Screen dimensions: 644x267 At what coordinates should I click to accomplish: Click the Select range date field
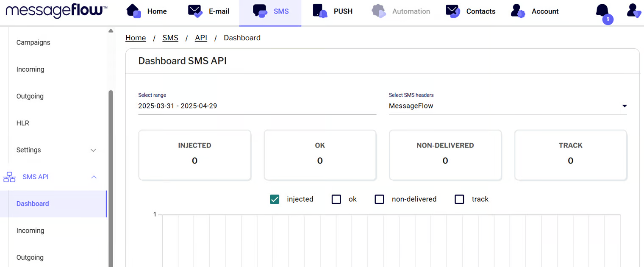tap(257, 106)
